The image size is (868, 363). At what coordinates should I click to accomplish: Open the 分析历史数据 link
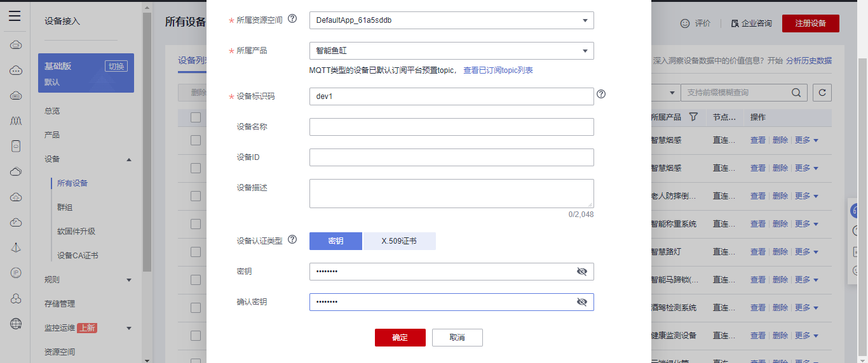click(809, 61)
